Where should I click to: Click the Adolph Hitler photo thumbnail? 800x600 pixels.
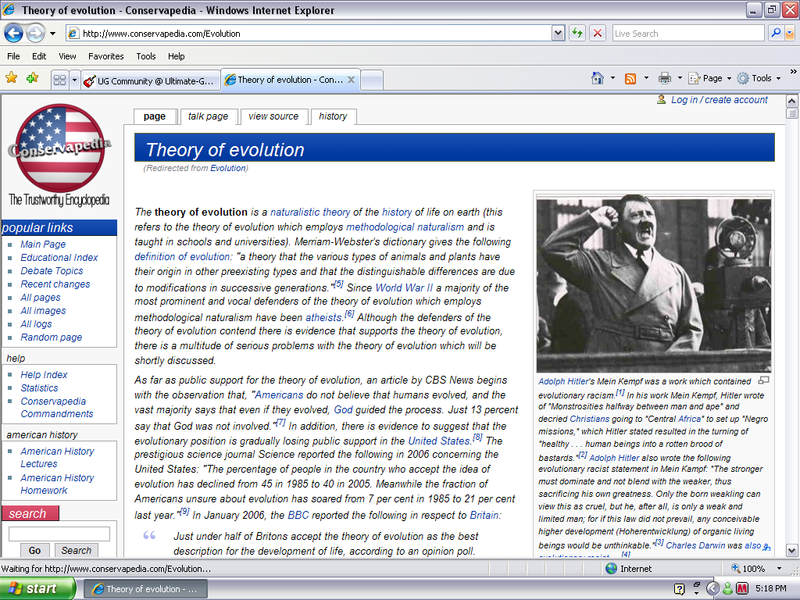coord(654,286)
